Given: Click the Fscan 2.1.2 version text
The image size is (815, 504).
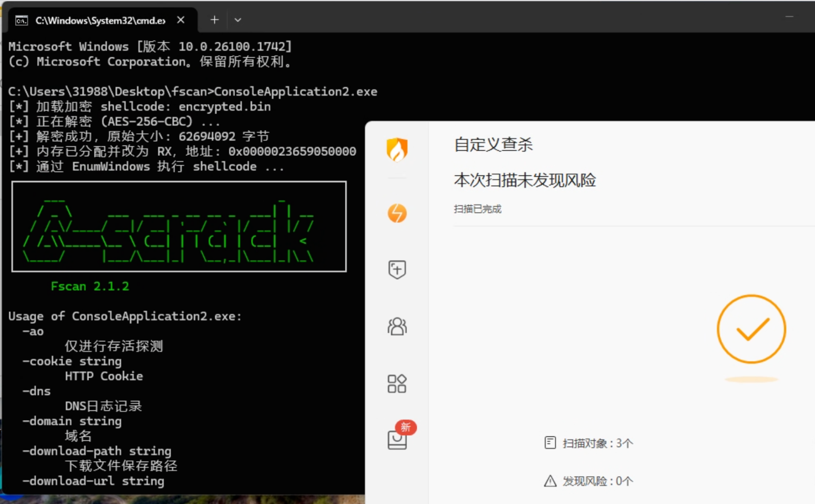Looking at the screenshot, I should click(90, 286).
